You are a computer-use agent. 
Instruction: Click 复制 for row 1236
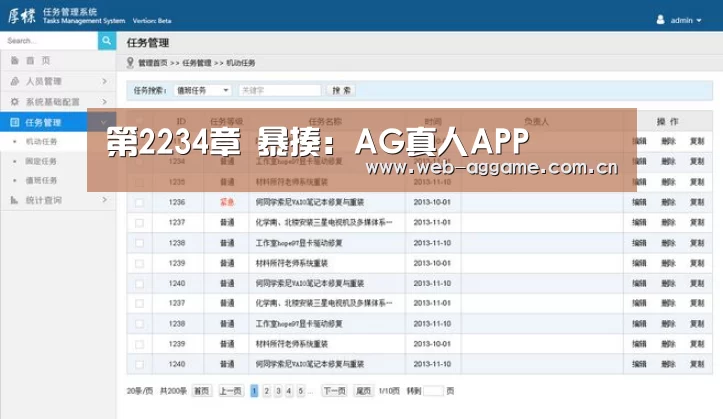(x=697, y=202)
